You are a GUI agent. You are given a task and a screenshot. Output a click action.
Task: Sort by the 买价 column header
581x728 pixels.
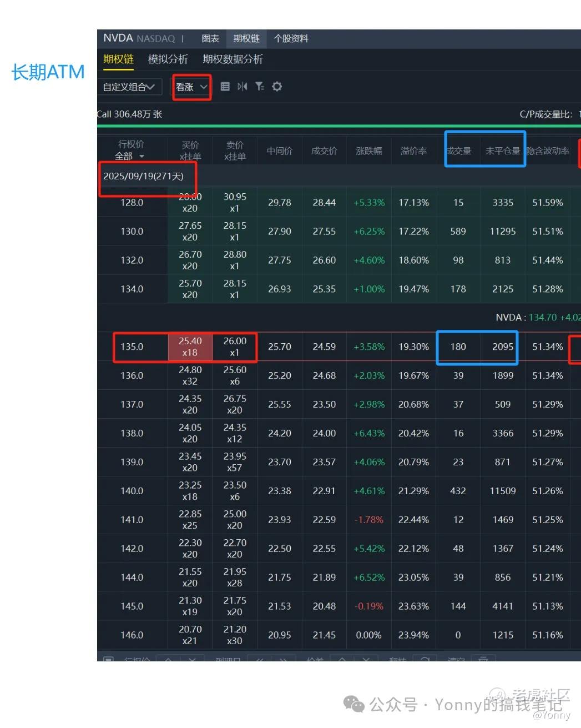(x=190, y=150)
